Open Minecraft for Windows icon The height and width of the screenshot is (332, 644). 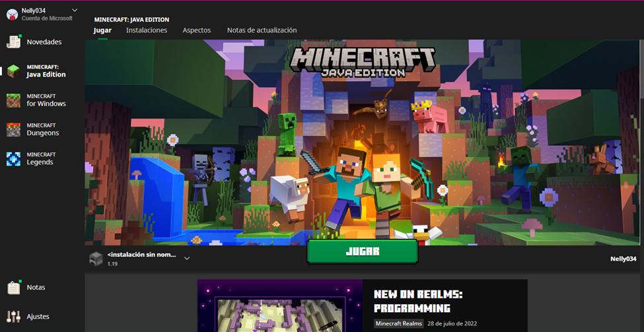pos(14,100)
